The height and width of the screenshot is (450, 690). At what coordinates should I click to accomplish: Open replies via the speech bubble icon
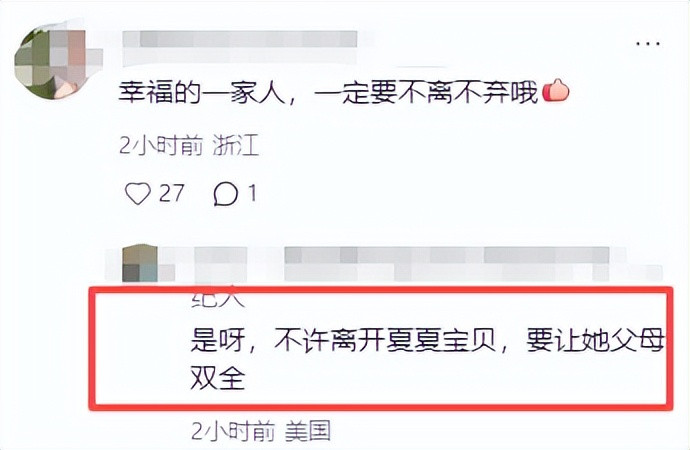[x=226, y=194]
